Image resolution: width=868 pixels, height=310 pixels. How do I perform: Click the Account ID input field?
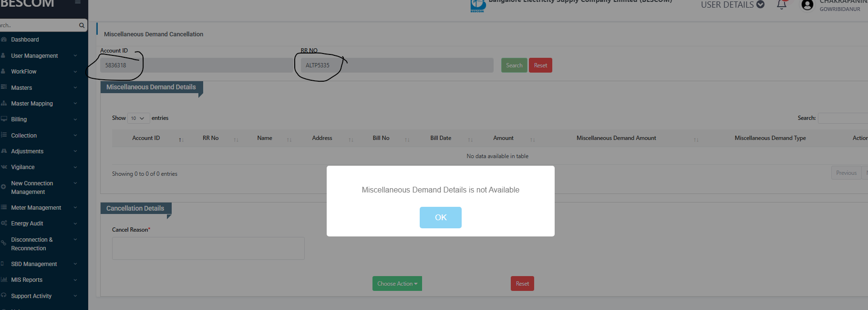(x=196, y=65)
